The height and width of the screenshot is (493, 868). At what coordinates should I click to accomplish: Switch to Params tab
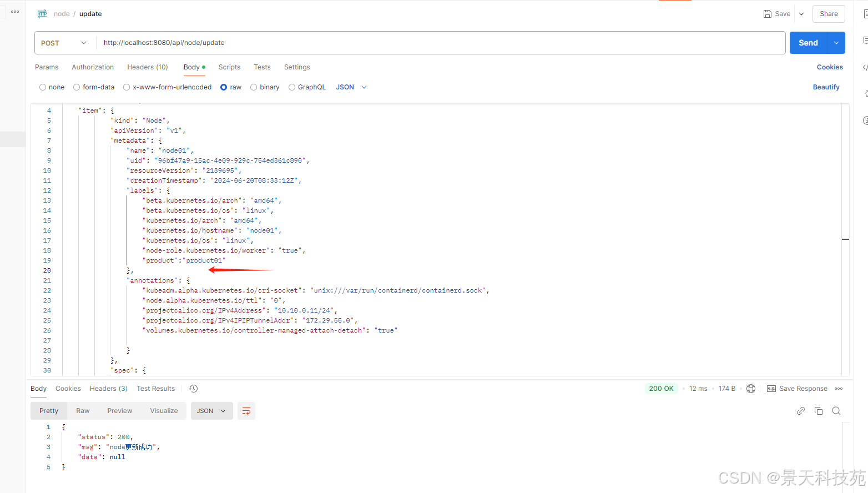coord(47,67)
